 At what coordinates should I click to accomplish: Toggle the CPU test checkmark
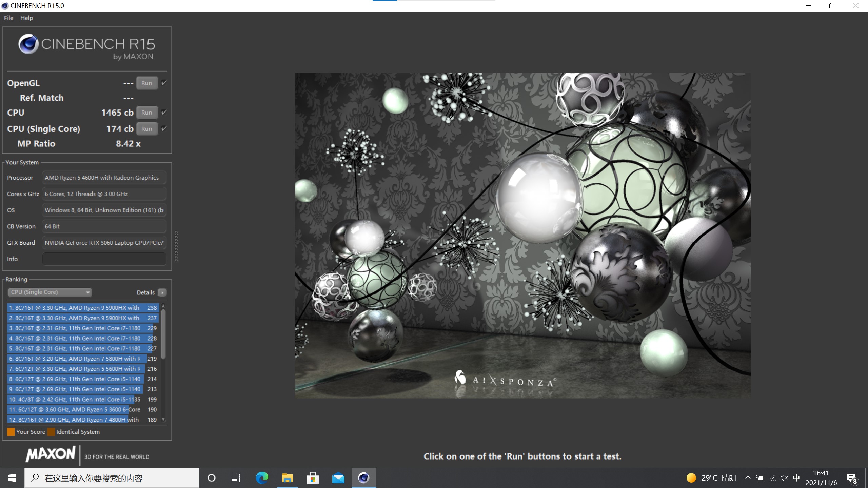(x=164, y=112)
